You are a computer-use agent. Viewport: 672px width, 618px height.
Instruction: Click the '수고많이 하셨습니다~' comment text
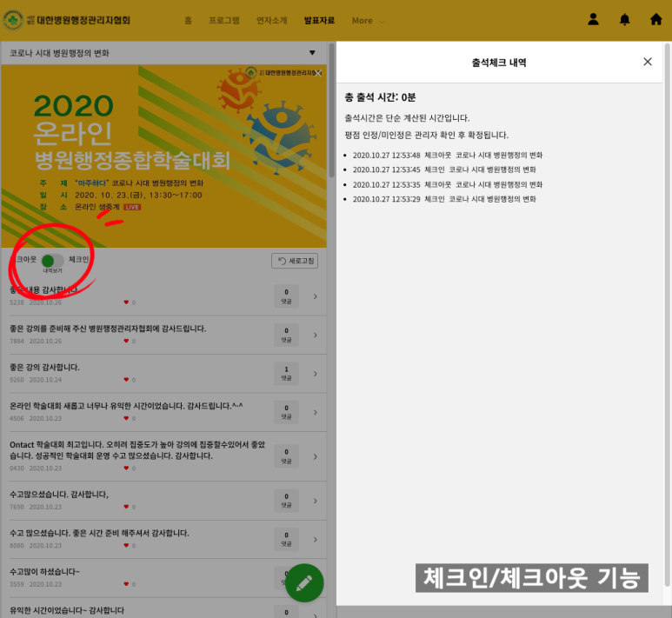(x=44, y=572)
